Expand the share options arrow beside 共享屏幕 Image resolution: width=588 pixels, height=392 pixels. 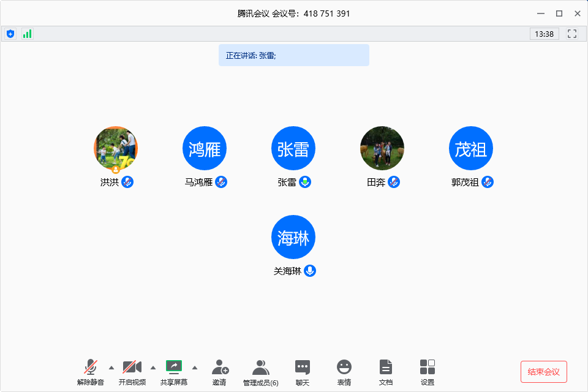coord(195,367)
